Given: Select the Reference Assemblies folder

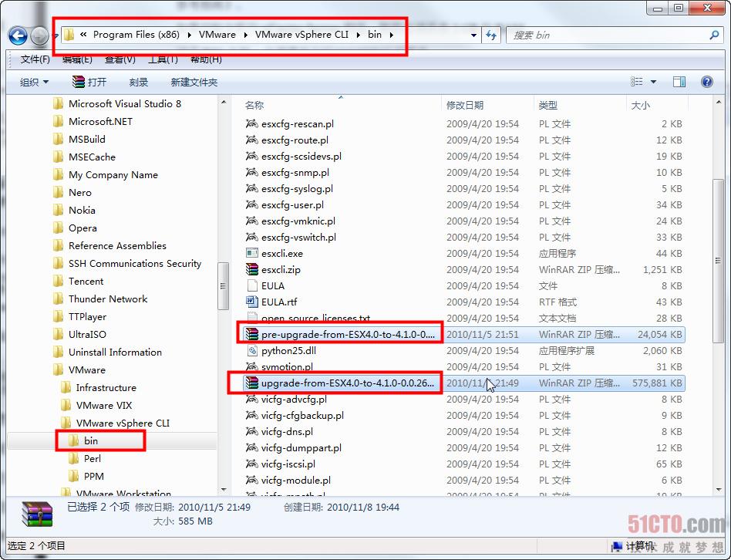Looking at the screenshot, I should pyautogui.click(x=109, y=245).
